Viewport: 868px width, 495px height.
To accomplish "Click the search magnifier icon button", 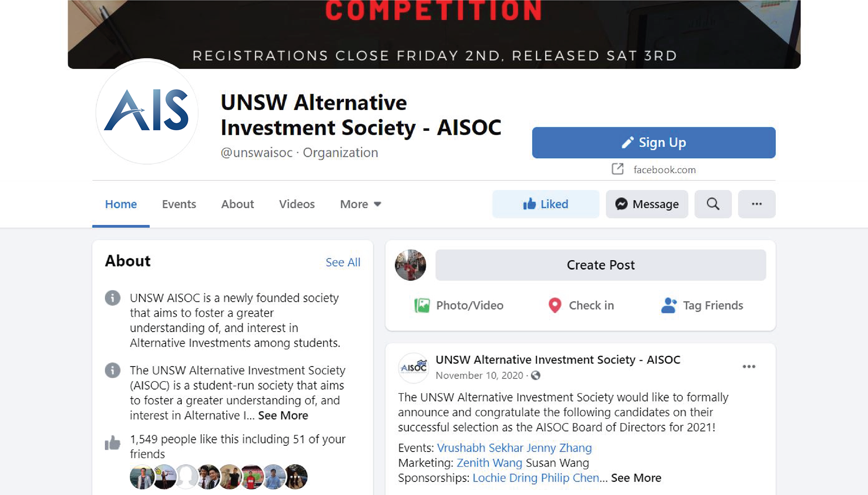I will tap(713, 204).
